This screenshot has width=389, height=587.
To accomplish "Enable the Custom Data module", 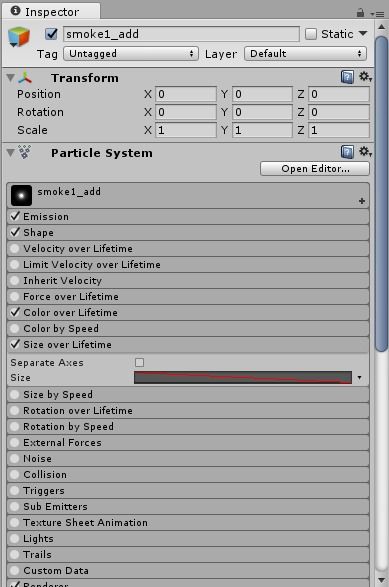I will pyautogui.click(x=15, y=571).
